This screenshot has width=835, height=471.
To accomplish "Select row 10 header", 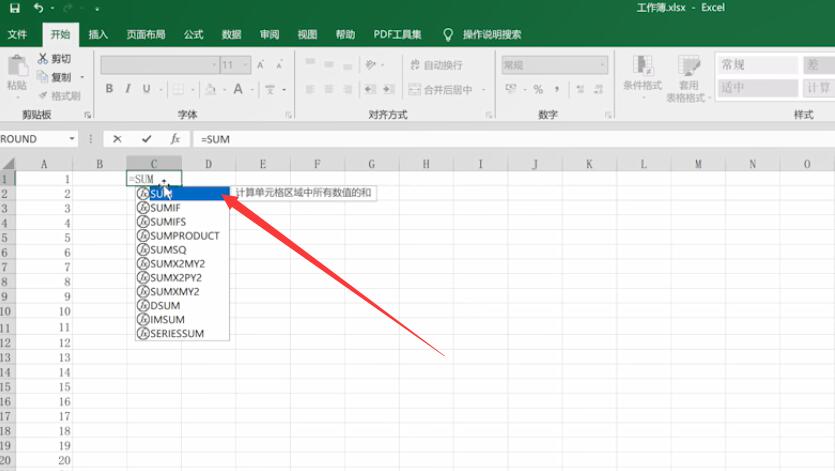I will (5, 311).
